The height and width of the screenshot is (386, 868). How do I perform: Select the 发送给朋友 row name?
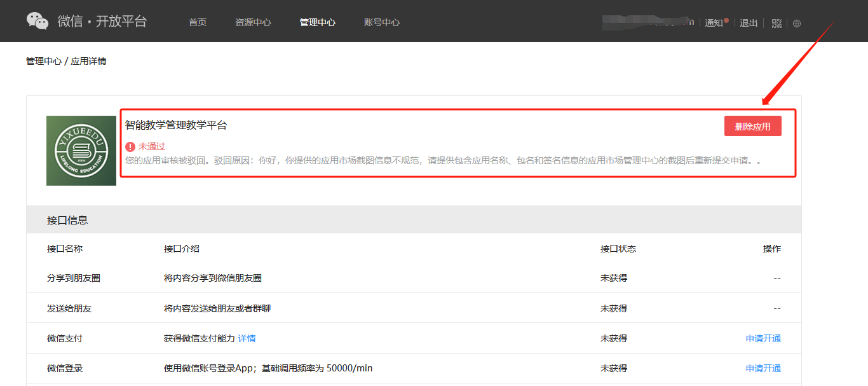pos(69,308)
